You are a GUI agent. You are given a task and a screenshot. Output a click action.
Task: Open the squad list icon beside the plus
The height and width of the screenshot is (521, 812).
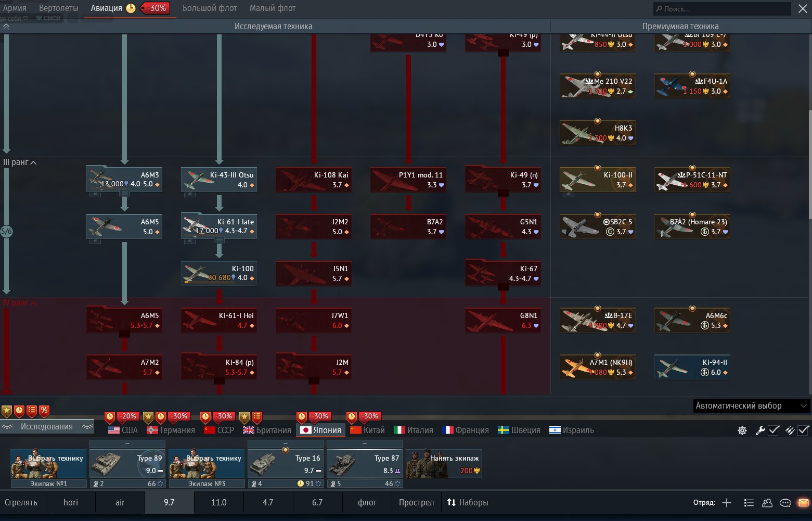click(x=749, y=503)
